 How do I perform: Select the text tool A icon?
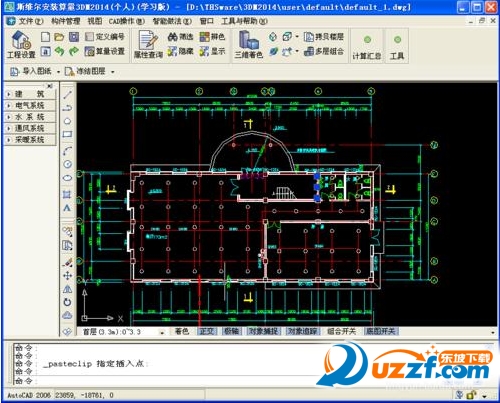(x=67, y=208)
